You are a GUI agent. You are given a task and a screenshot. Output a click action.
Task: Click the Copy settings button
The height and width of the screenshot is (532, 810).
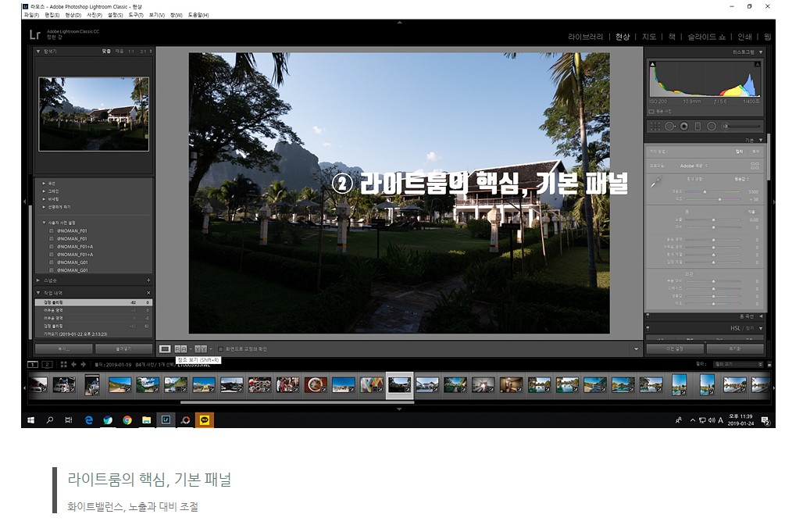point(64,349)
